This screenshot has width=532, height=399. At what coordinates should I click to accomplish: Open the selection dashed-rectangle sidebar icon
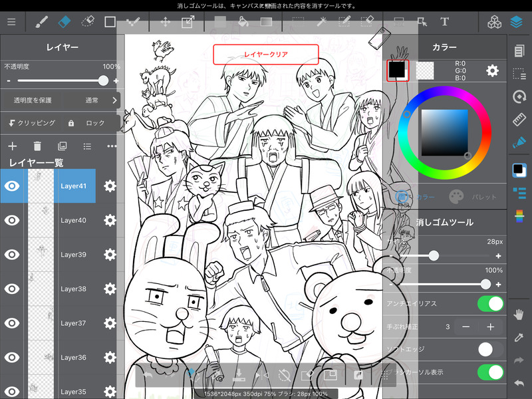(519, 74)
